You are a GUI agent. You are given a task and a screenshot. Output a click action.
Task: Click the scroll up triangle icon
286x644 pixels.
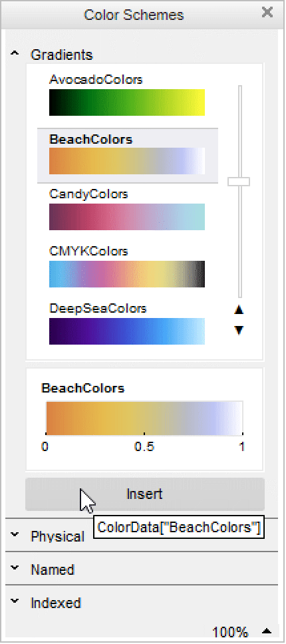(x=239, y=310)
